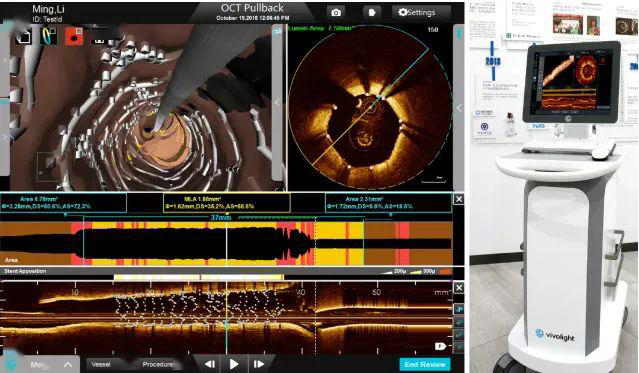Switch to the Vessel tab

pyautogui.click(x=101, y=364)
